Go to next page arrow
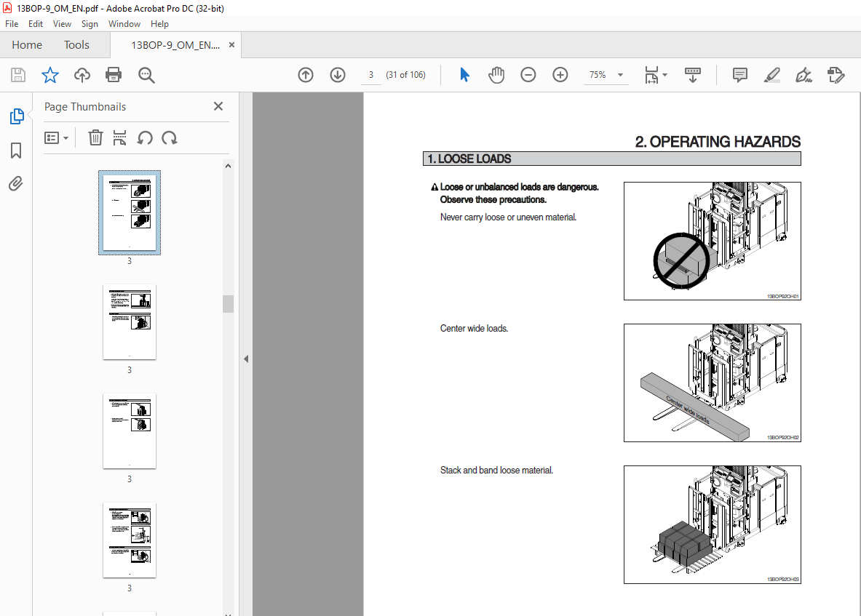The width and height of the screenshot is (861, 616). point(338,75)
